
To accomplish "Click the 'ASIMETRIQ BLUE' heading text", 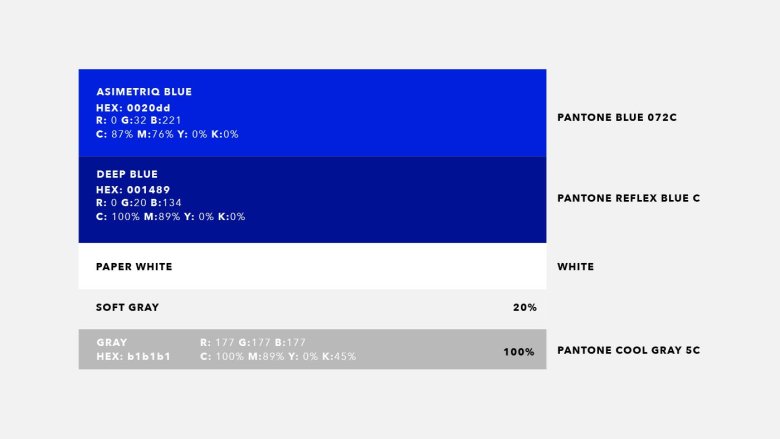I will pos(144,92).
